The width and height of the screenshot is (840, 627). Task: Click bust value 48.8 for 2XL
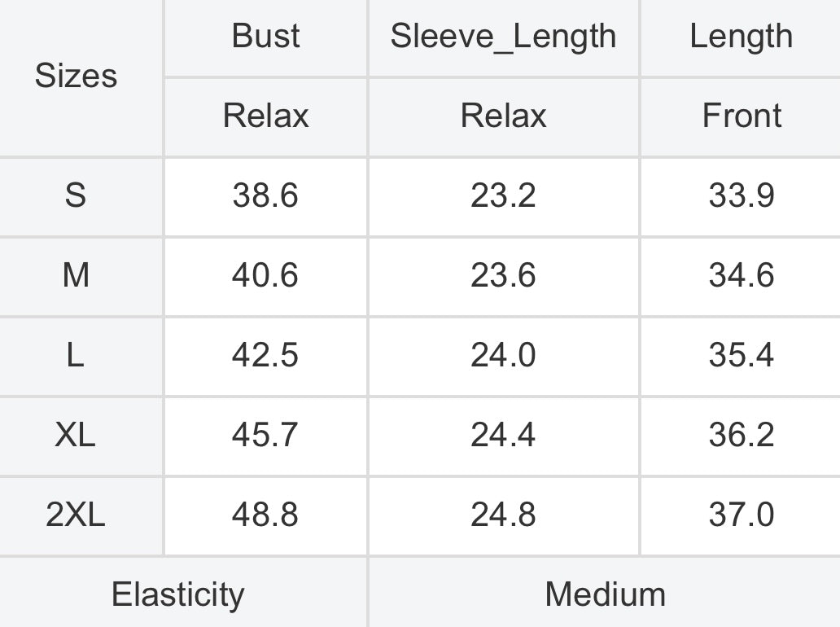click(x=265, y=514)
